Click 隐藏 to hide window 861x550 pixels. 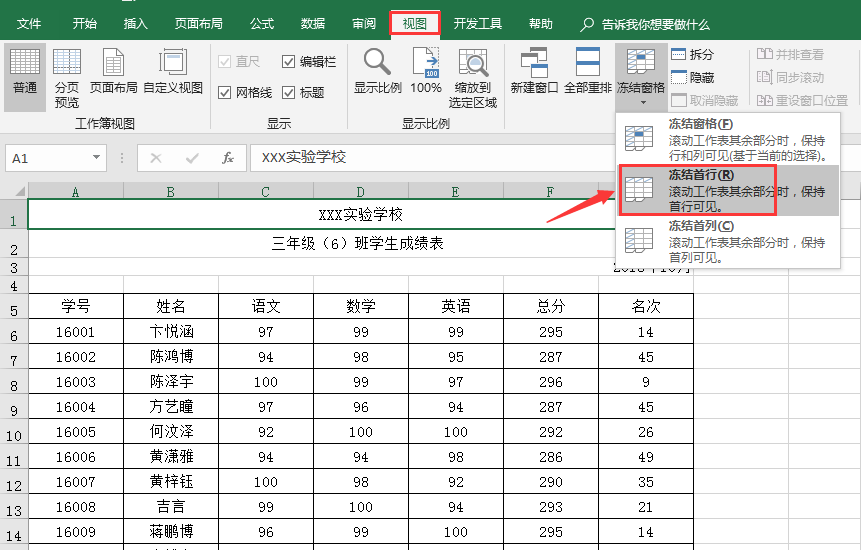pos(693,77)
